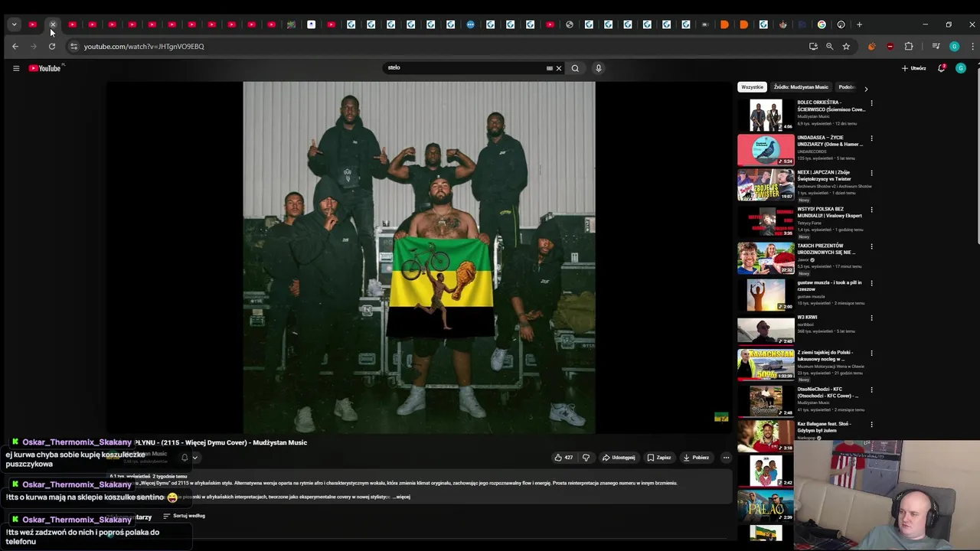Close the active browser tab
The width and height of the screenshot is (980, 551).
[53, 24]
